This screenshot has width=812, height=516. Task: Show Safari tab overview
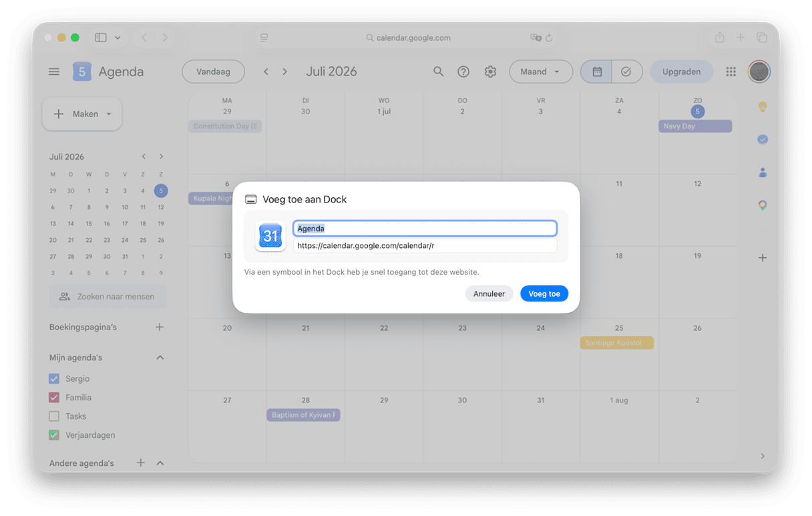click(762, 38)
